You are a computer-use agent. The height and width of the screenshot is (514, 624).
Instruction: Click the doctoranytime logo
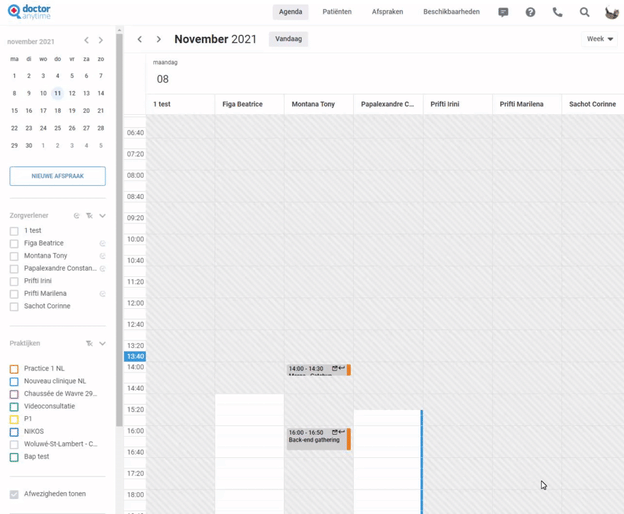pos(29,12)
